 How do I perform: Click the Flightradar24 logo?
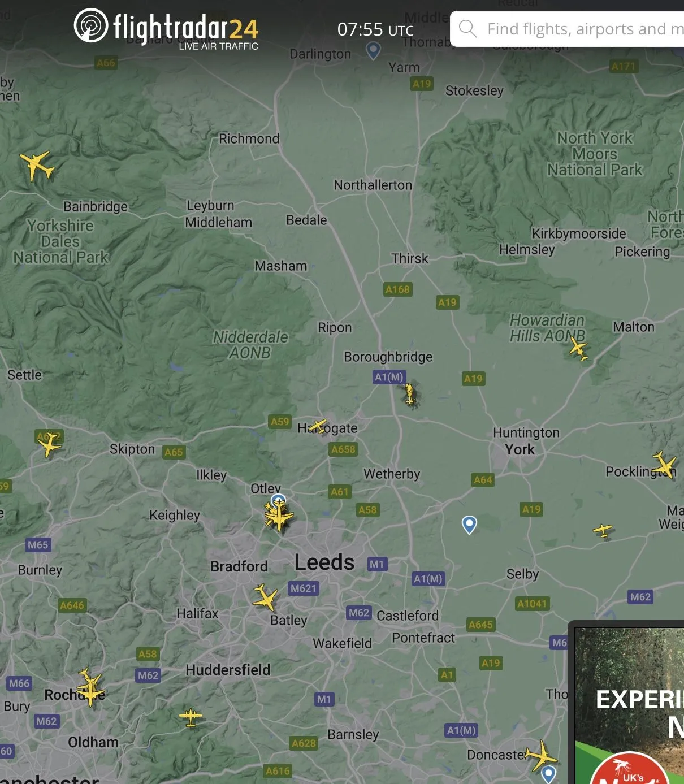tap(166, 28)
